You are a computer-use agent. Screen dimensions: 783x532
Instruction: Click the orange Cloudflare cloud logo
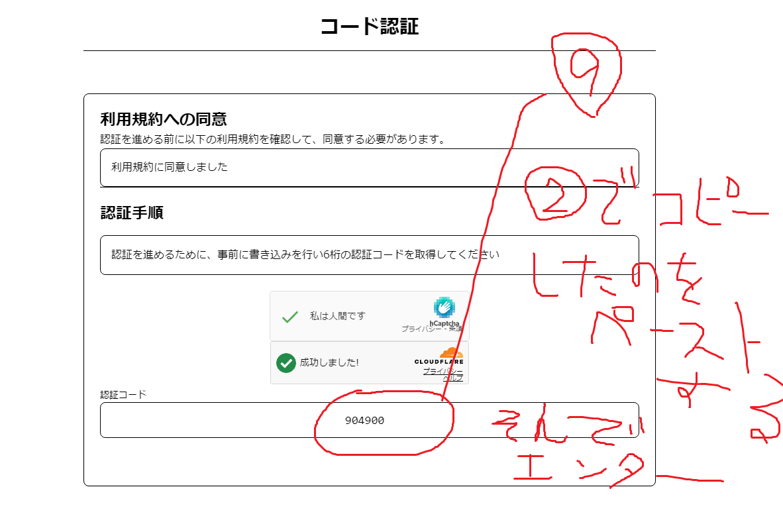450,352
